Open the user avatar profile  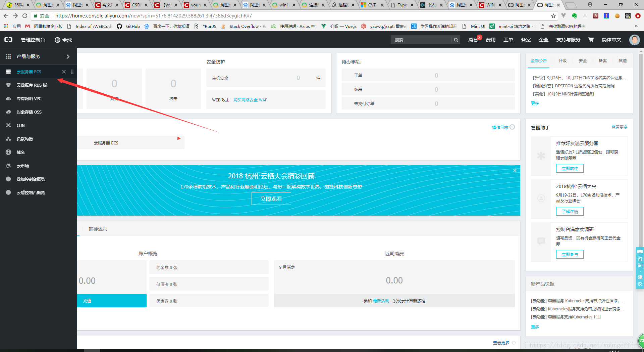tap(634, 40)
